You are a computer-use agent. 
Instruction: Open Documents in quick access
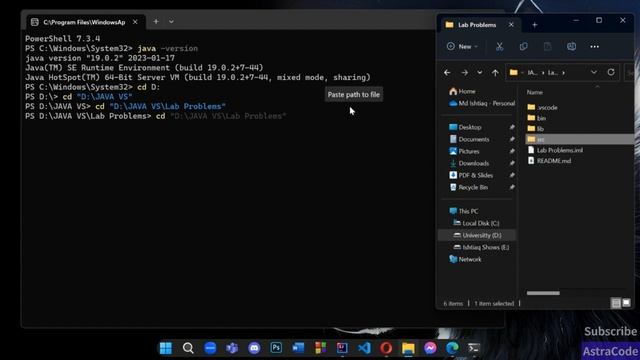pyautogui.click(x=469, y=139)
